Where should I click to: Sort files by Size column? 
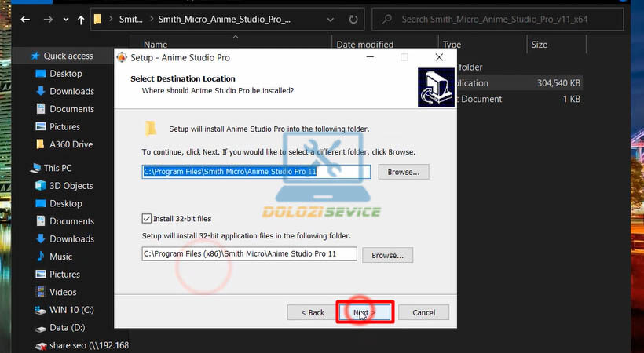[539, 45]
